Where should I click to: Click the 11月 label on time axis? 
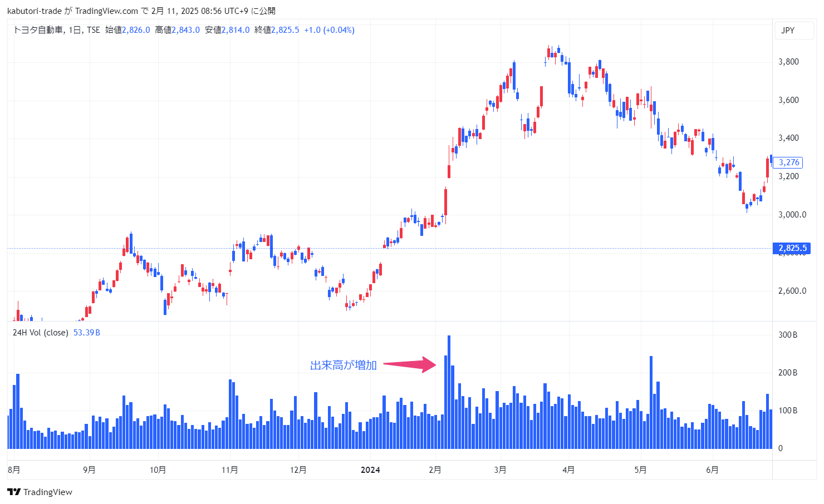pyautogui.click(x=230, y=470)
